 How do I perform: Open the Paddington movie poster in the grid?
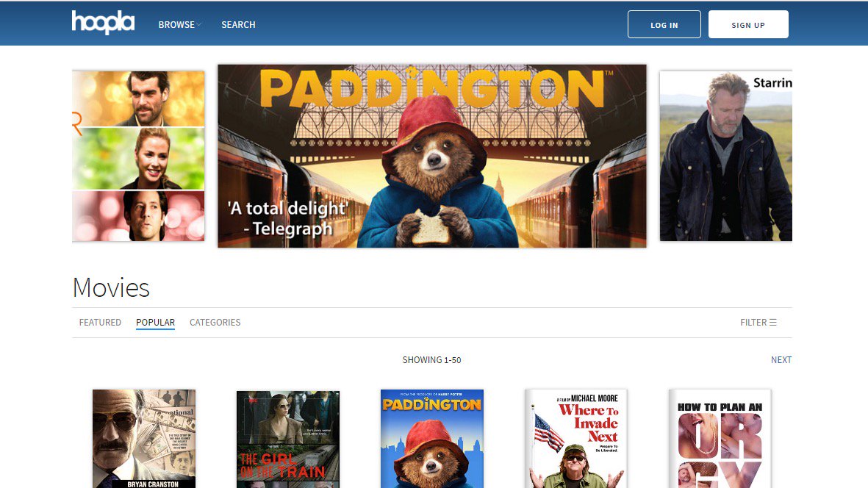pyautogui.click(x=431, y=439)
